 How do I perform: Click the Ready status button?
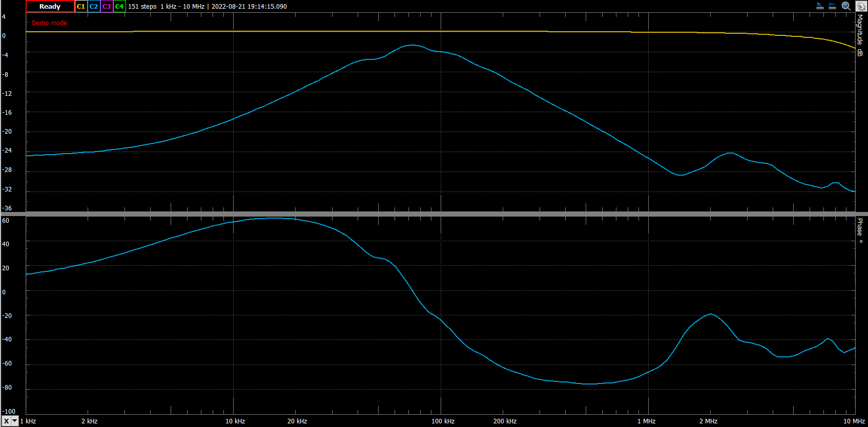click(x=50, y=7)
